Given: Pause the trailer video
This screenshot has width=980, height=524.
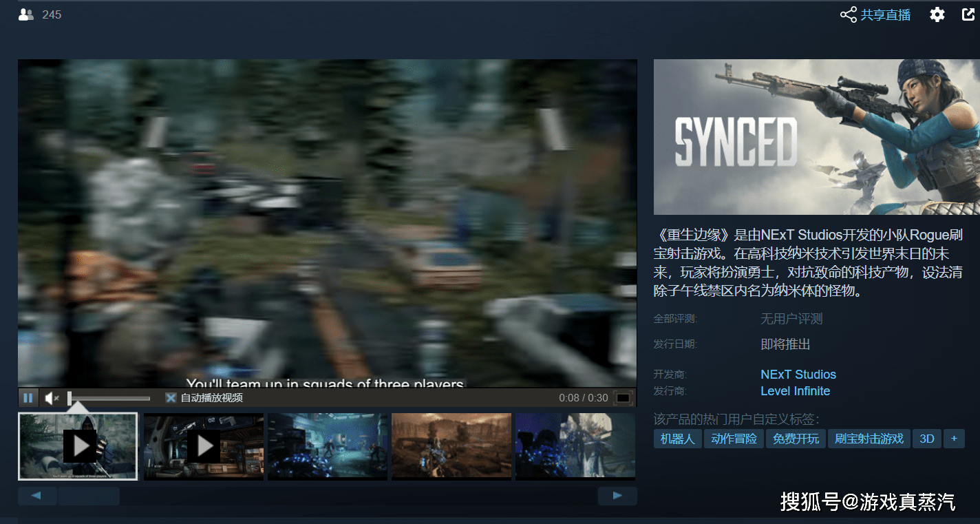Looking at the screenshot, I should click(28, 398).
